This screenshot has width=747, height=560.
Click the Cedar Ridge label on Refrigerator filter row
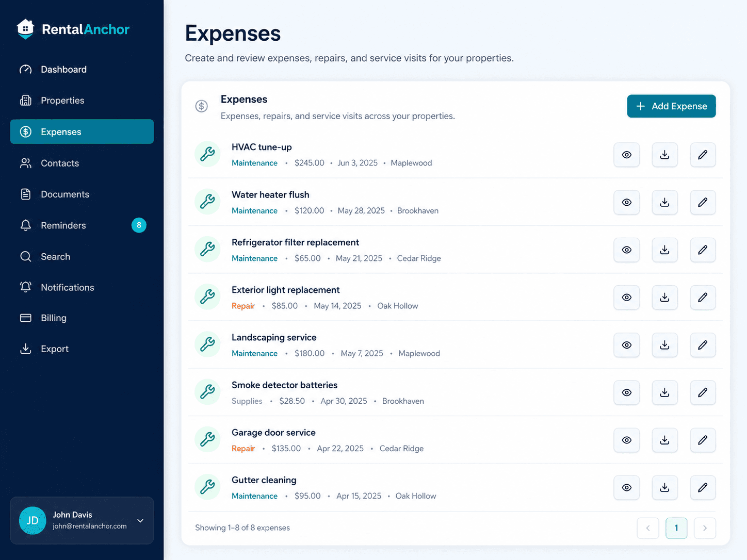pos(419,258)
